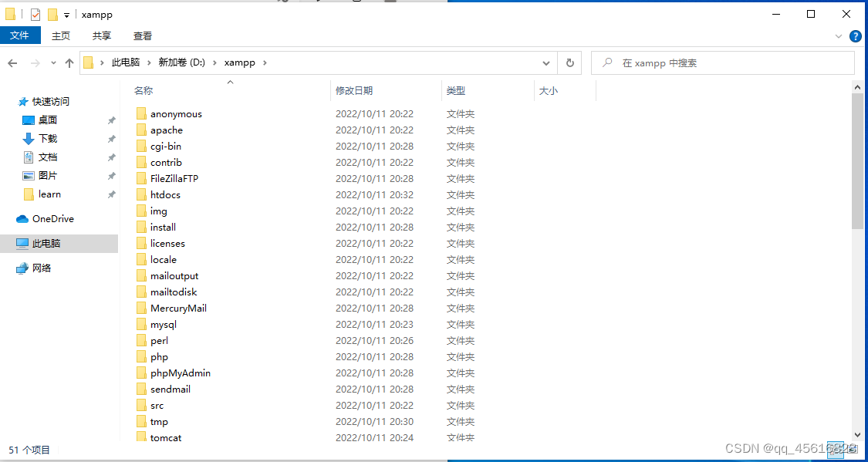This screenshot has height=462, width=868.
Task: Expand chevron after xampp in breadcrumb
Action: tap(265, 63)
